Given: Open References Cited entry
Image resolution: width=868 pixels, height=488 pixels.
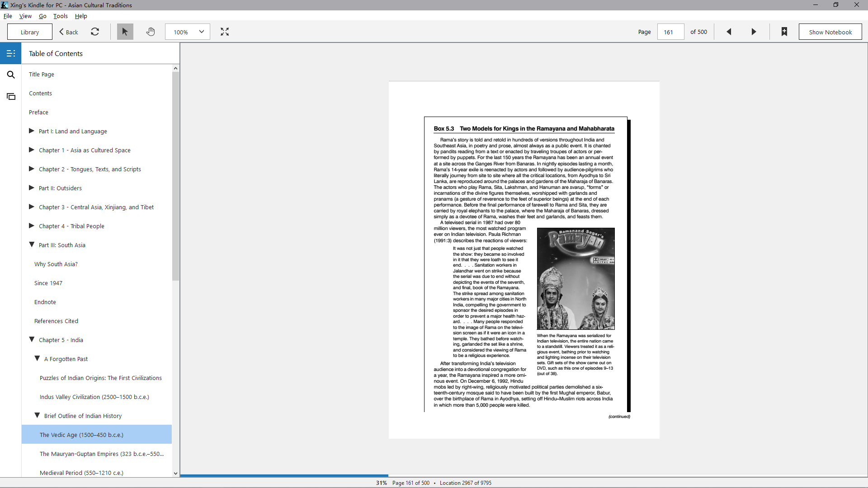Looking at the screenshot, I should tap(56, 321).
